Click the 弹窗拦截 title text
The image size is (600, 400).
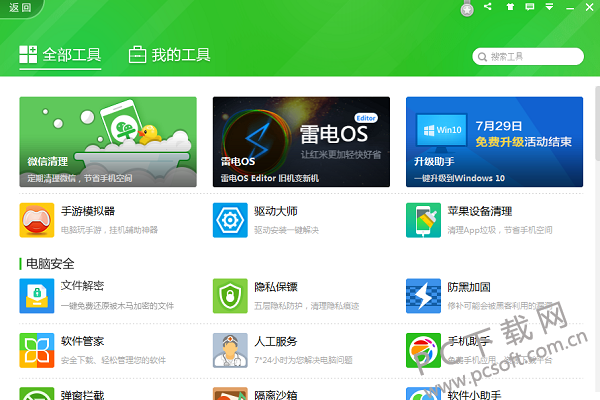[x=82, y=395]
